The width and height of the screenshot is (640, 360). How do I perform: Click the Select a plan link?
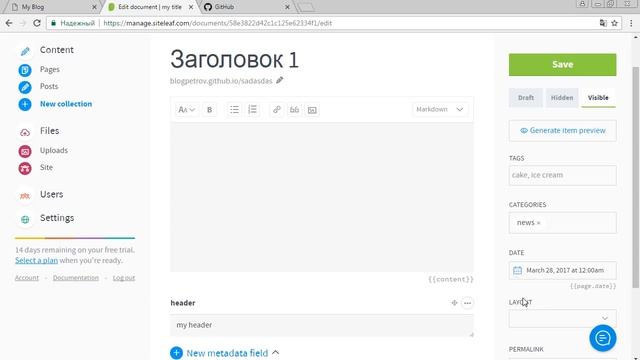(36, 260)
